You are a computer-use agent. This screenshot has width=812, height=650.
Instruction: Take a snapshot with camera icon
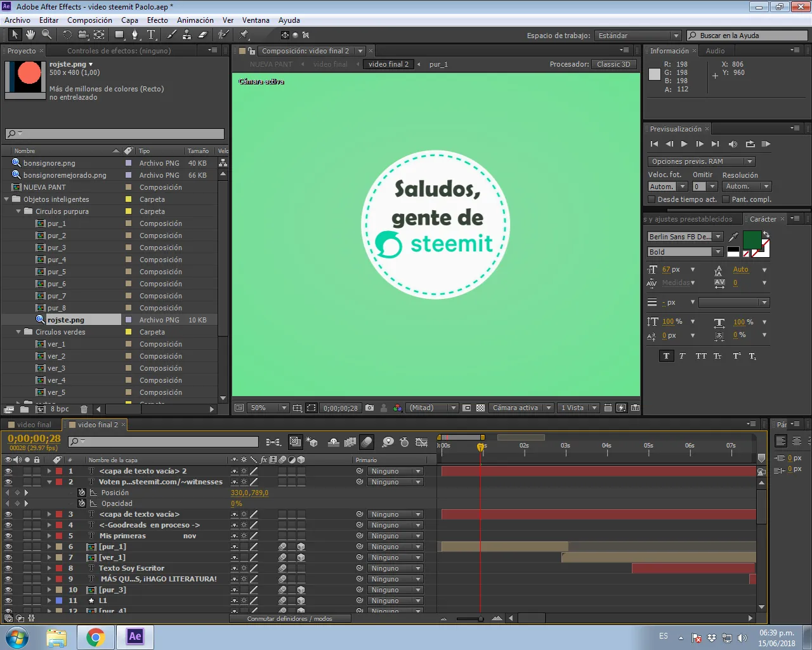[x=369, y=408]
